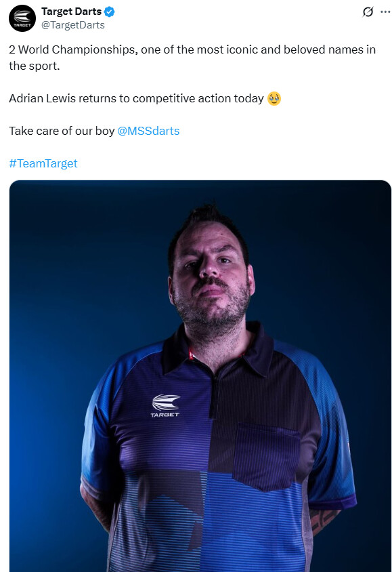Click the Target Darts display name
The height and width of the screenshot is (572, 392).
coord(71,12)
